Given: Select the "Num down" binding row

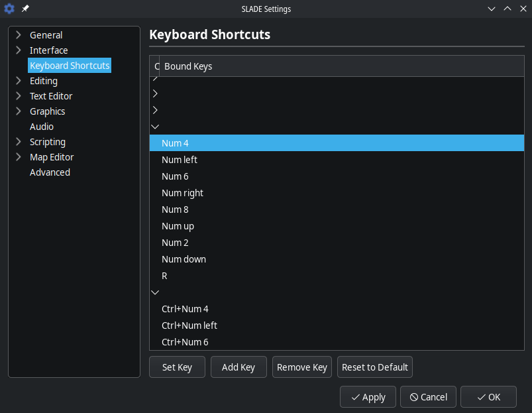Looking at the screenshot, I should point(337,259).
